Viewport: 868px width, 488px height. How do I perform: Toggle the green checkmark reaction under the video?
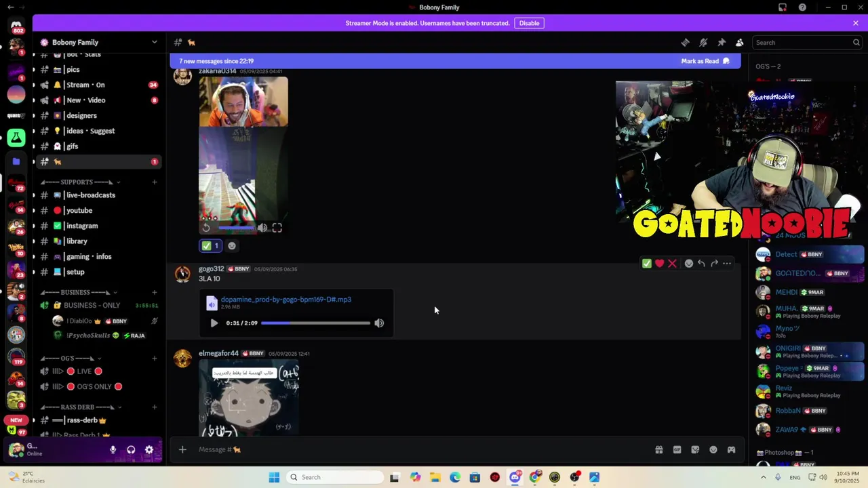pyautogui.click(x=210, y=246)
